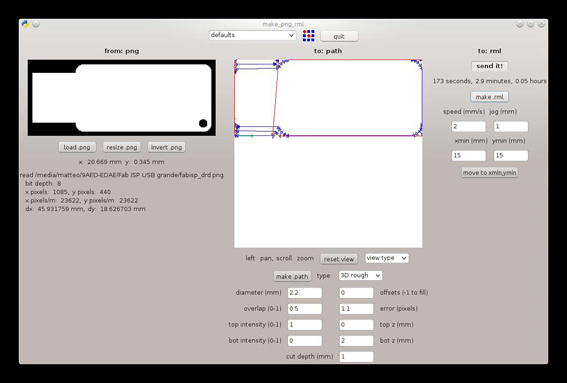The height and width of the screenshot is (383, 567).
Task: Click the make .path button
Action: [x=292, y=276]
